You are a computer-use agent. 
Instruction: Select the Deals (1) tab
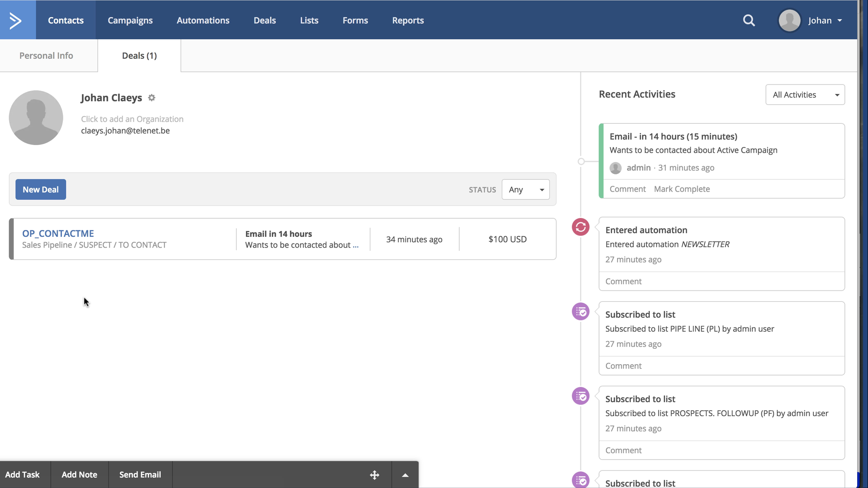pos(139,56)
